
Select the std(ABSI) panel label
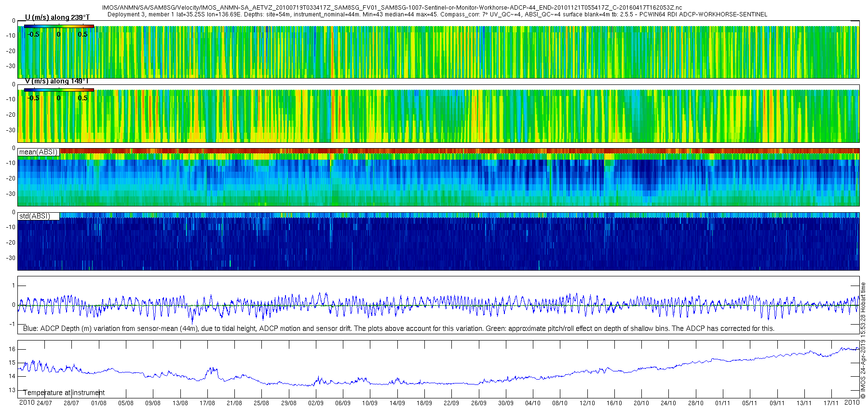click(35, 216)
